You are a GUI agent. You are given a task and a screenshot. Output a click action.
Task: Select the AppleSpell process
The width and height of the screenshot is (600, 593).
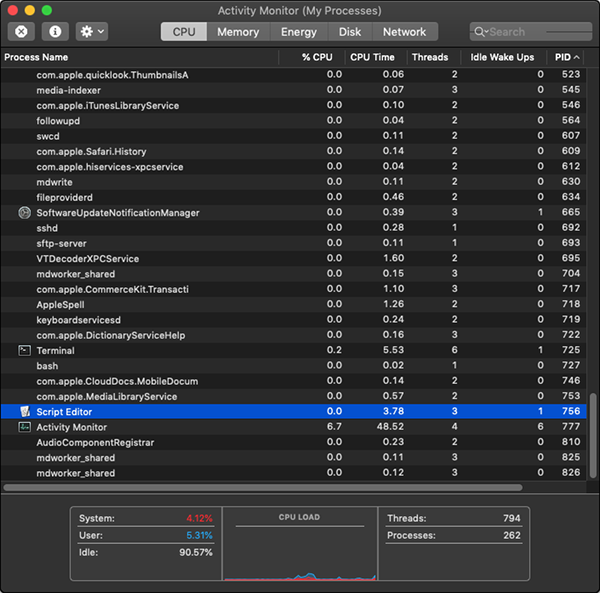pyautogui.click(x=293, y=304)
